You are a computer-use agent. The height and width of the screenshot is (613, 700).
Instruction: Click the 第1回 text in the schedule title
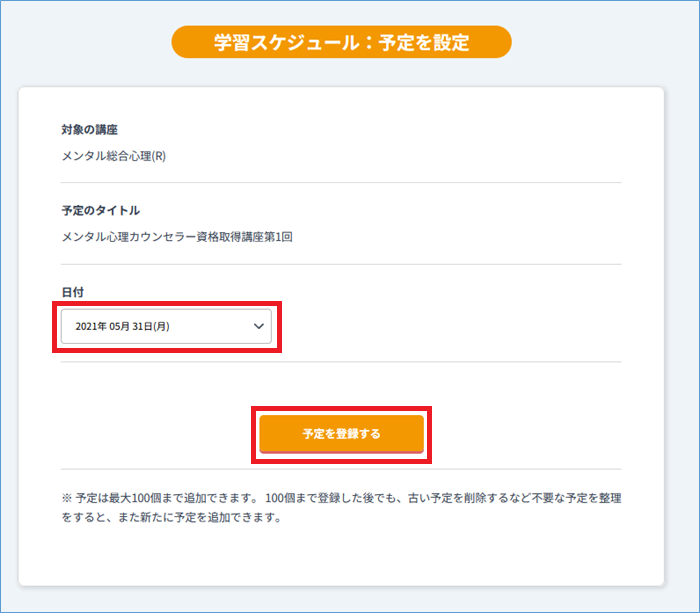tap(279, 237)
